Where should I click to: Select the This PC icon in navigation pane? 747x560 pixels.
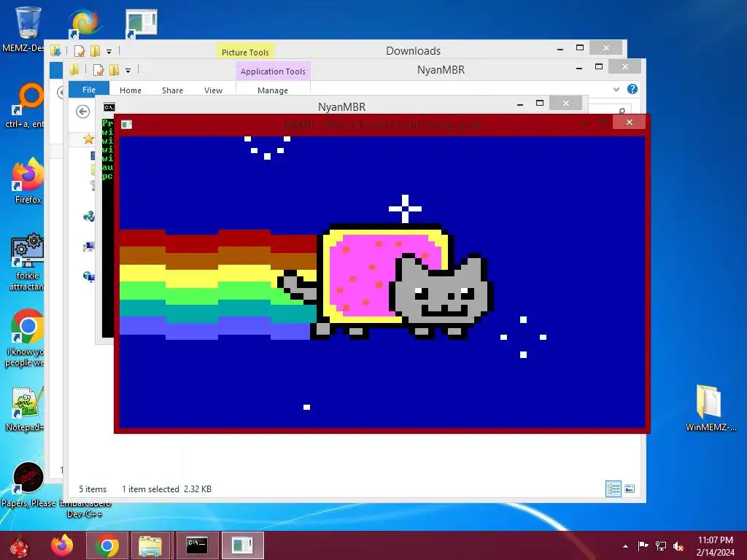[88, 246]
